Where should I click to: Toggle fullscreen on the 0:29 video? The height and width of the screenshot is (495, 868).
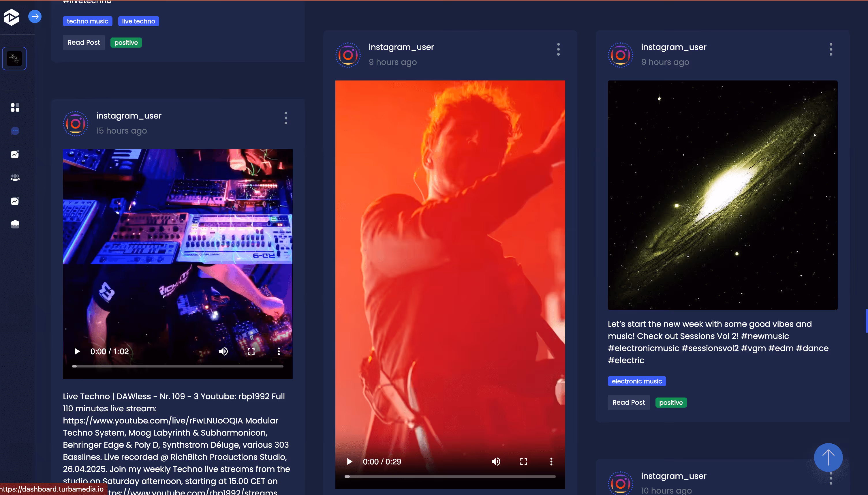(x=524, y=461)
